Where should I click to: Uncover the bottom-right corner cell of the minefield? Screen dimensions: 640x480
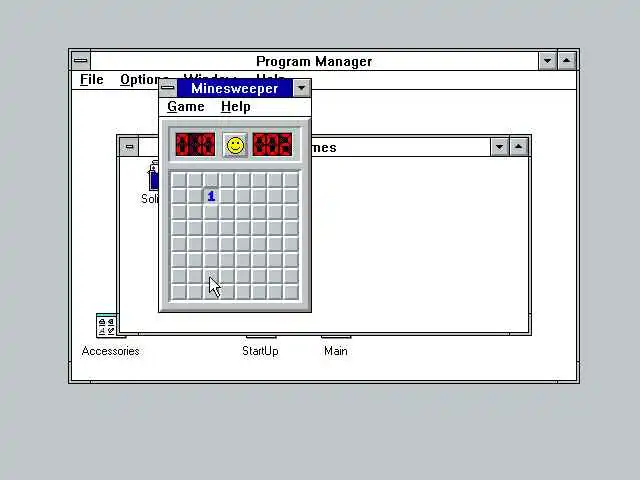click(x=291, y=292)
